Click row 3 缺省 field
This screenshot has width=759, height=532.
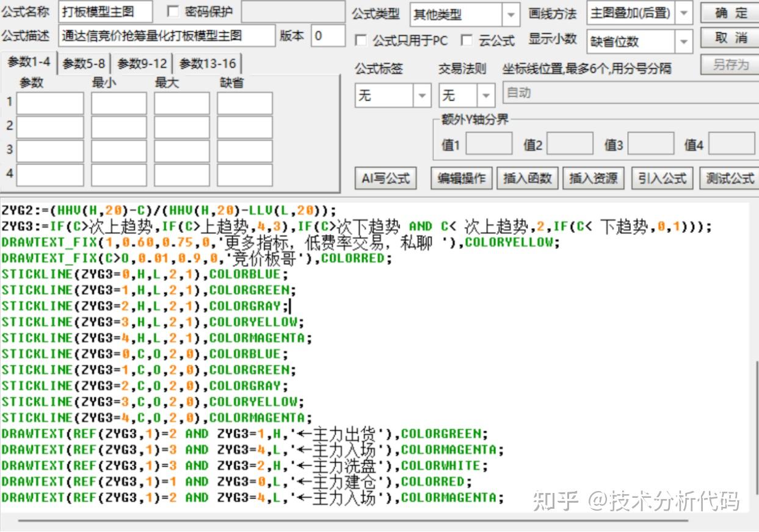(245, 151)
